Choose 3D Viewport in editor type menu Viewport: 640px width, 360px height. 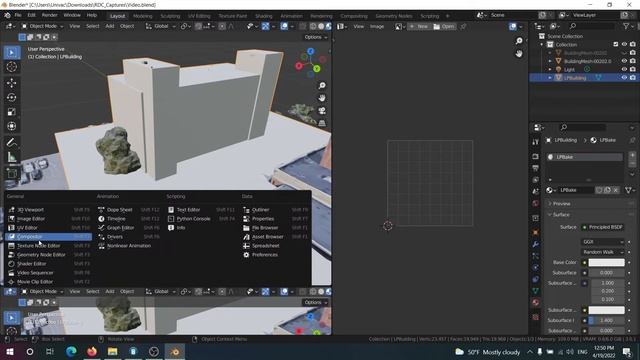pyautogui.click(x=49, y=209)
